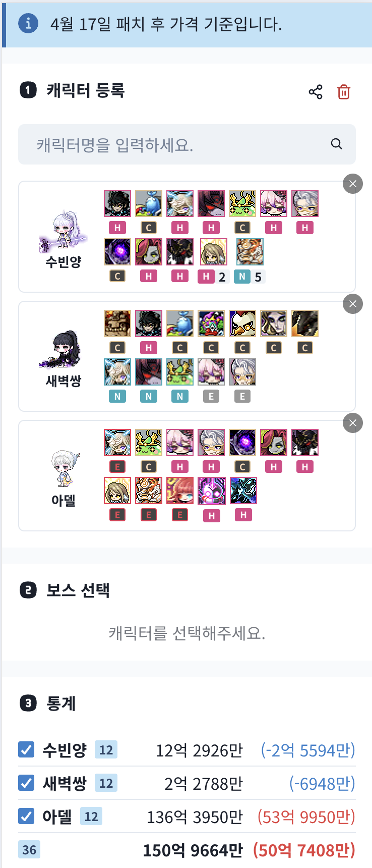Image resolution: width=372 pixels, height=868 pixels.
Task: Remove the 새벽쌍 character card
Action: 353,304
